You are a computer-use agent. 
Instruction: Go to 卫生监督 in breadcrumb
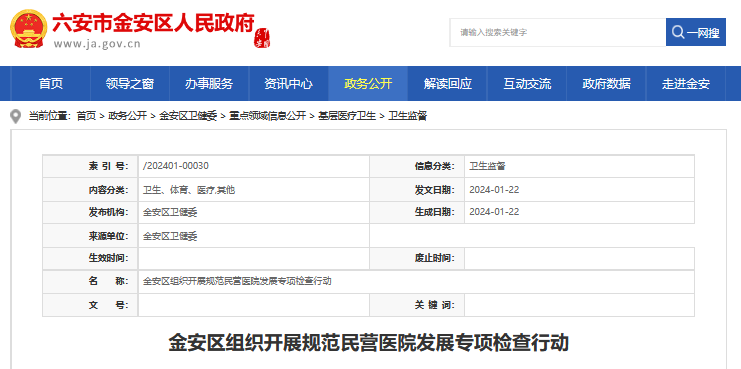[x=407, y=116]
